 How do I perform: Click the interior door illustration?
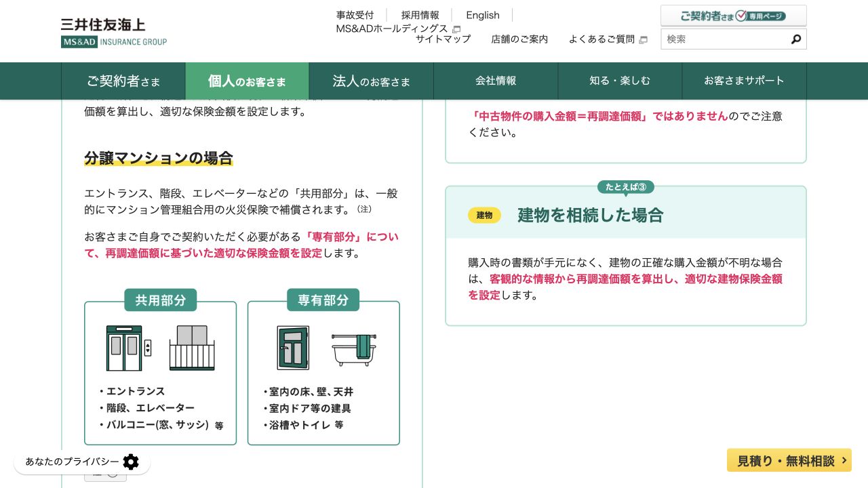(293, 348)
